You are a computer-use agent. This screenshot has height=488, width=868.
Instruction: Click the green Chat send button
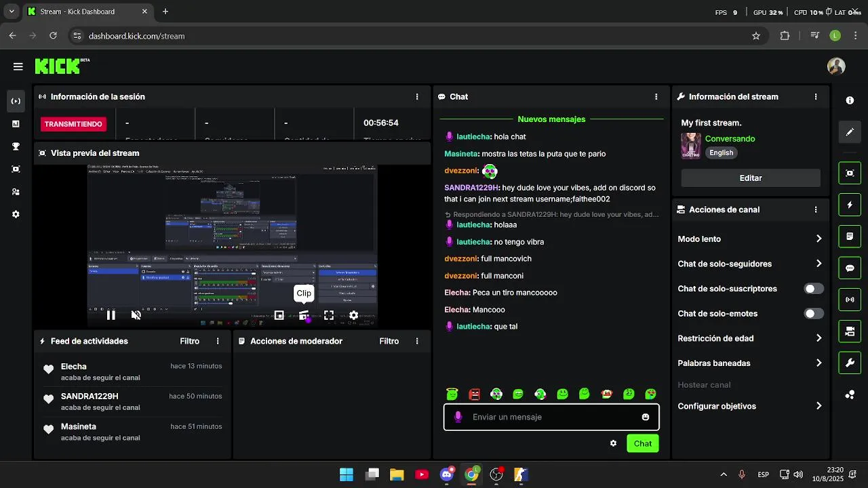(643, 444)
